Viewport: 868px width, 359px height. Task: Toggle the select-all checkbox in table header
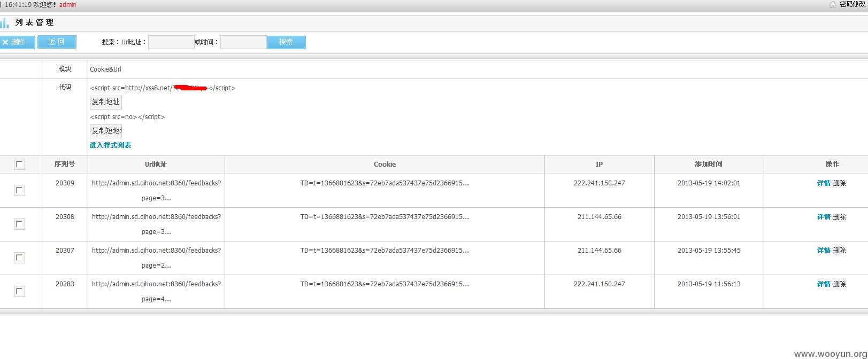(x=20, y=165)
